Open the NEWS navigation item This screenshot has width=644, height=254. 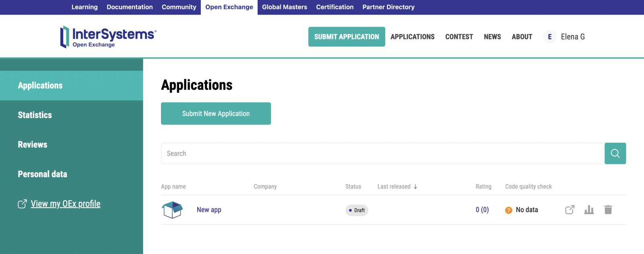[x=492, y=37]
